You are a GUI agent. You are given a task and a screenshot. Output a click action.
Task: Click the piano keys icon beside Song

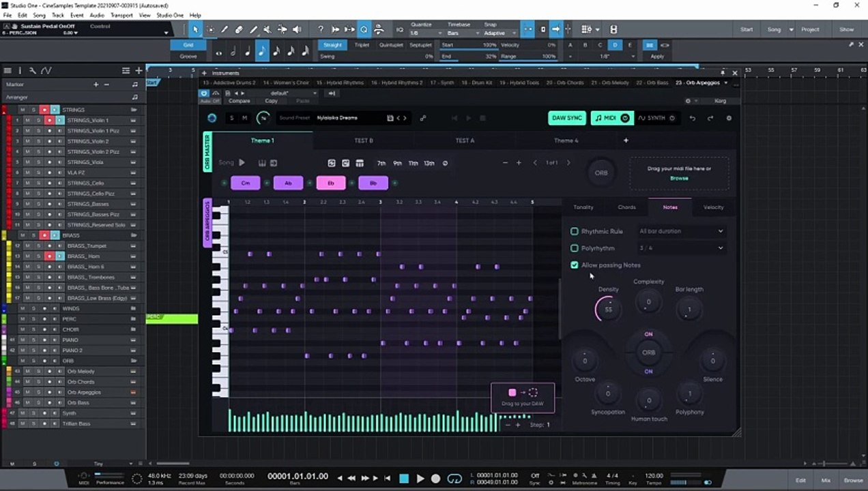(262, 163)
